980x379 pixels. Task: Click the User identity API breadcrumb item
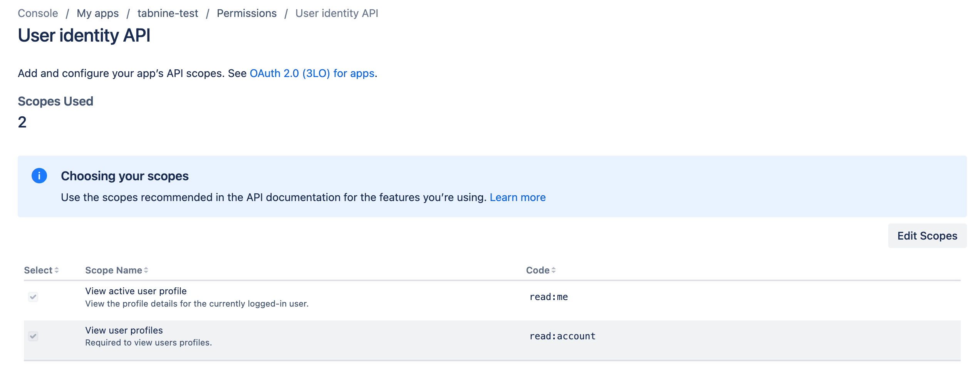(x=337, y=13)
